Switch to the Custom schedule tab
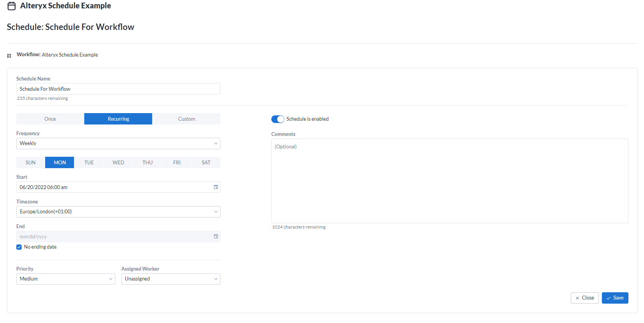 186,119
